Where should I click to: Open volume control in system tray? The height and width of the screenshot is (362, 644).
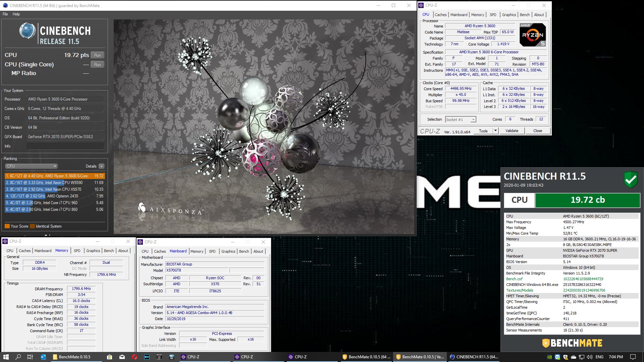pos(590,357)
